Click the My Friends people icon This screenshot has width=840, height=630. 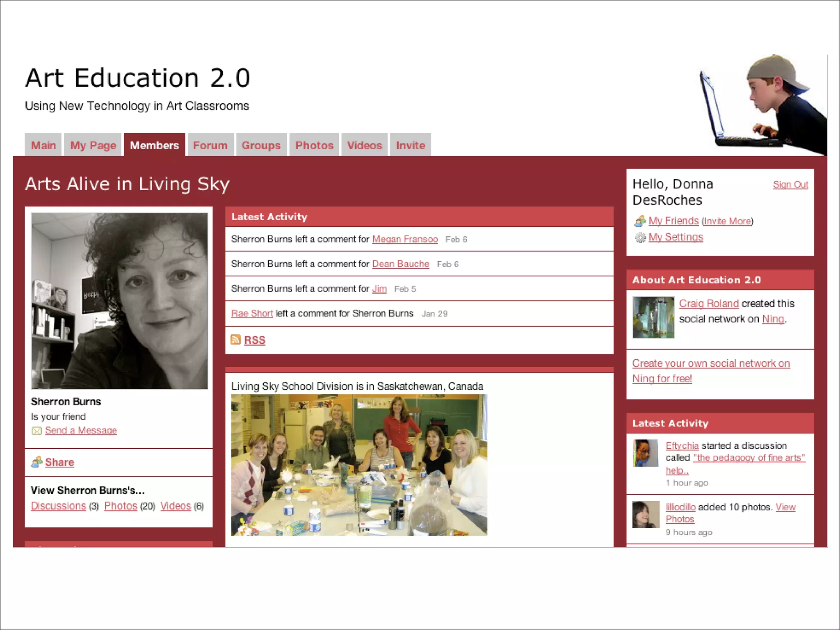click(x=640, y=221)
